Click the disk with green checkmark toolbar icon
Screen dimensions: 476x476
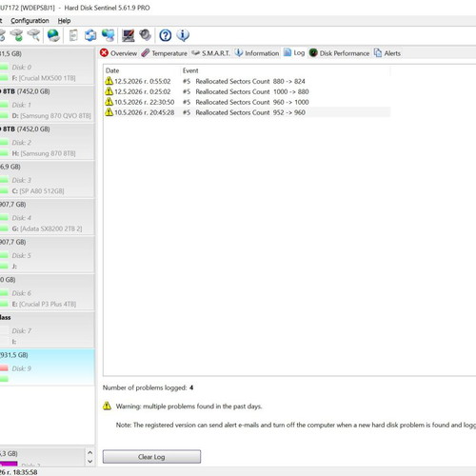17,35
